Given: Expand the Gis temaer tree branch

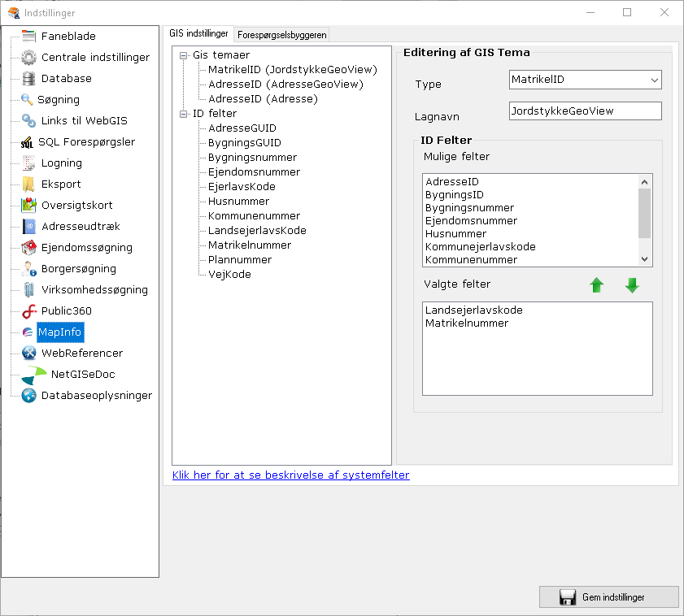Looking at the screenshot, I should (x=182, y=56).
